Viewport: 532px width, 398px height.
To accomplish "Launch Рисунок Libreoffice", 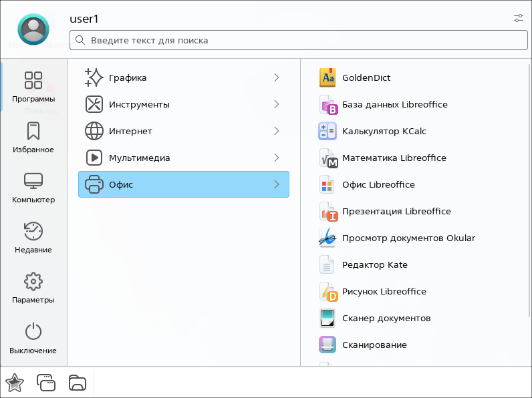I will (x=384, y=291).
